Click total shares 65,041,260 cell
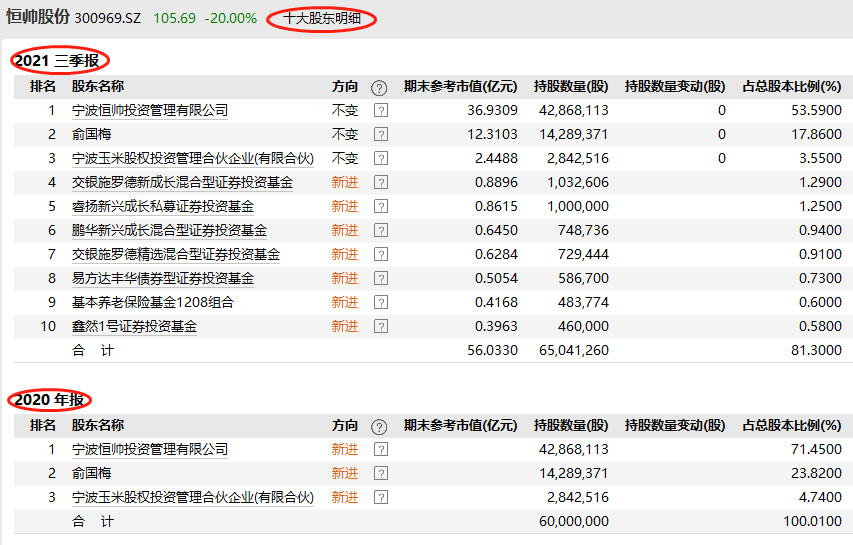The image size is (853, 545). click(574, 350)
